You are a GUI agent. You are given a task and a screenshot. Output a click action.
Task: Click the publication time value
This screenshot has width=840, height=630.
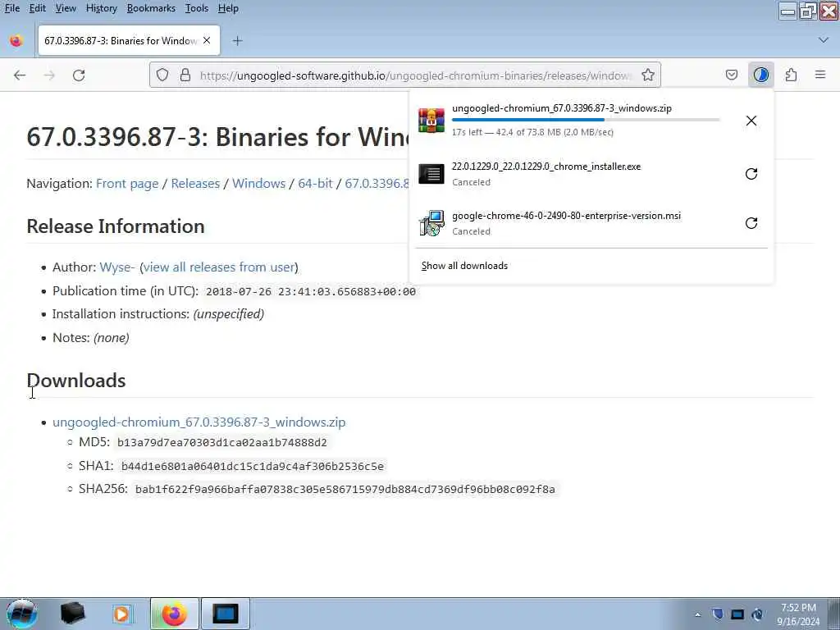tap(311, 292)
